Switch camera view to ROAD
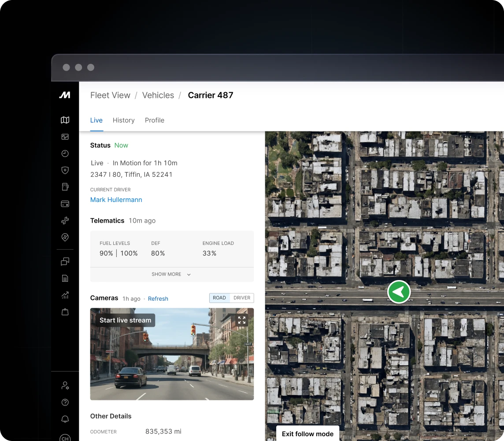This screenshot has height=441, width=504. (x=219, y=298)
